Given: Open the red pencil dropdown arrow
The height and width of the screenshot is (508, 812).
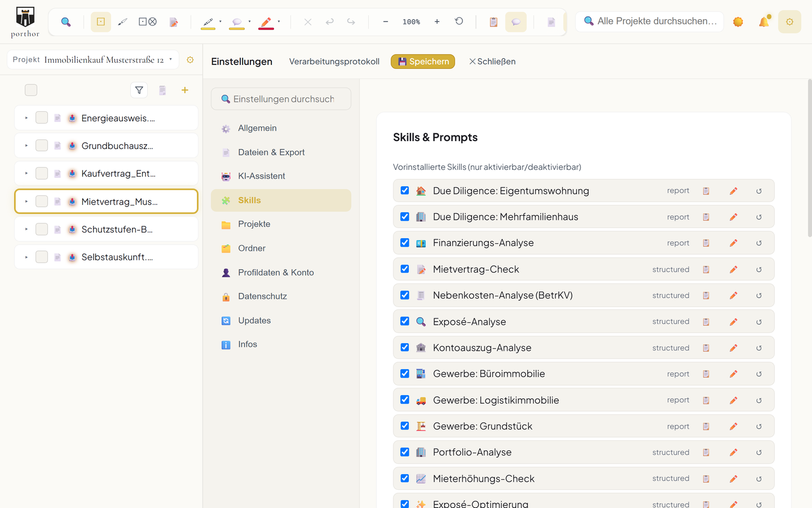Looking at the screenshot, I should pyautogui.click(x=279, y=22).
